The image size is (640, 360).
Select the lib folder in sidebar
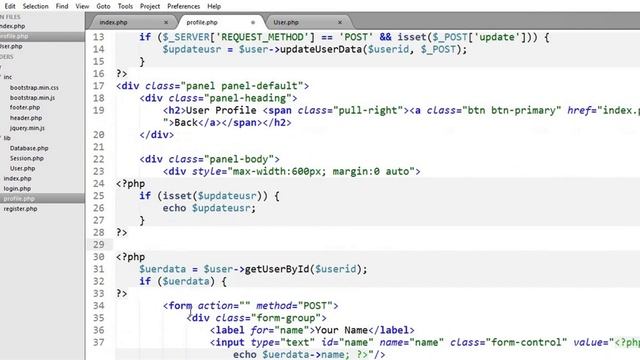pos(7,138)
